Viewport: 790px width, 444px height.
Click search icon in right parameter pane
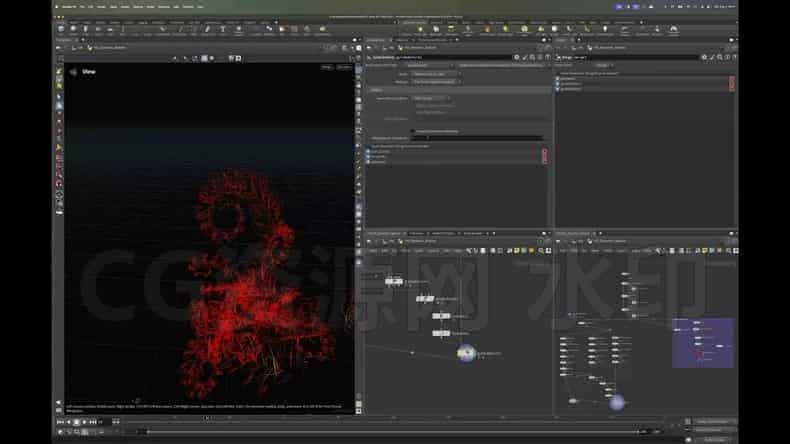[x=719, y=57]
